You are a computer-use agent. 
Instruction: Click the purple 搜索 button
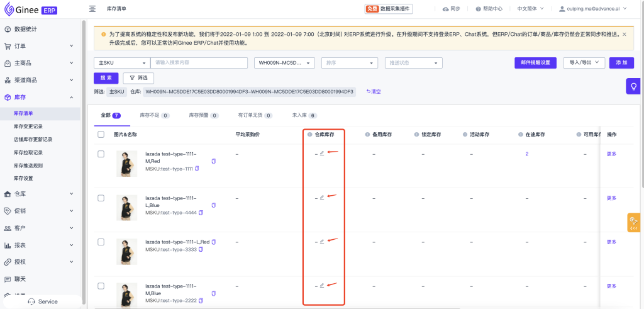tap(106, 77)
